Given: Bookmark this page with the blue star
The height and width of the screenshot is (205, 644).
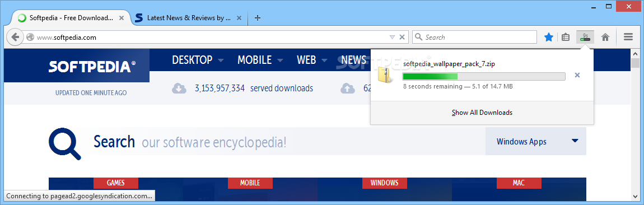Looking at the screenshot, I should pos(549,38).
